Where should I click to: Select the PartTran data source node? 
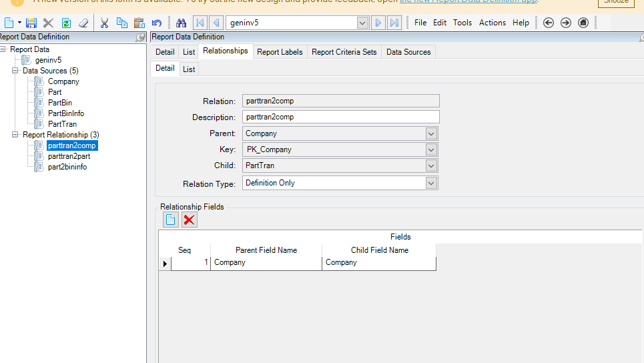click(62, 124)
